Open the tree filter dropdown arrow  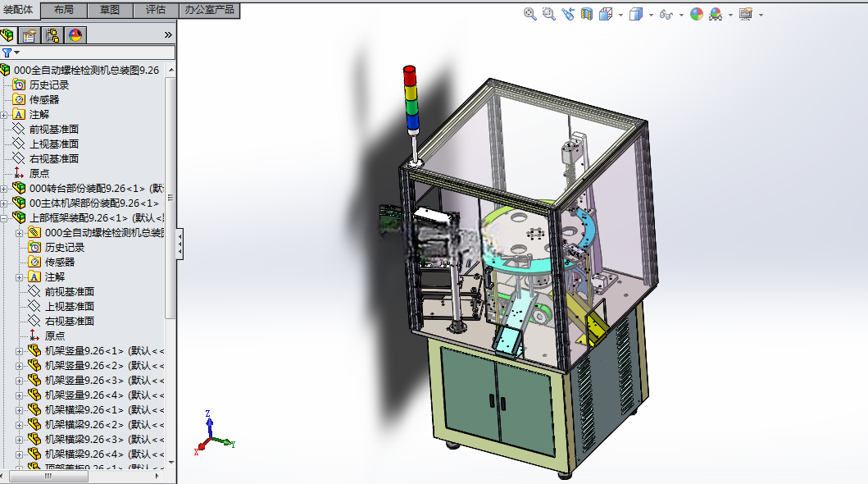(x=17, y=53)
